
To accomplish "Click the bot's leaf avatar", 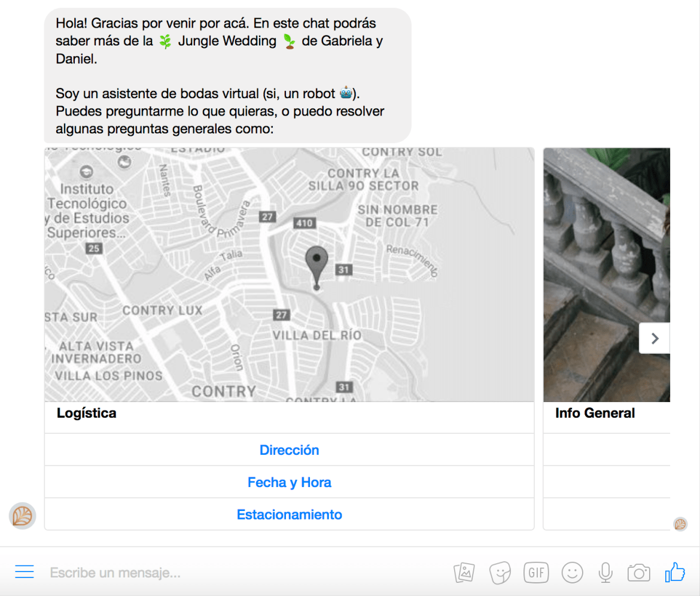I will pos(22,516).
